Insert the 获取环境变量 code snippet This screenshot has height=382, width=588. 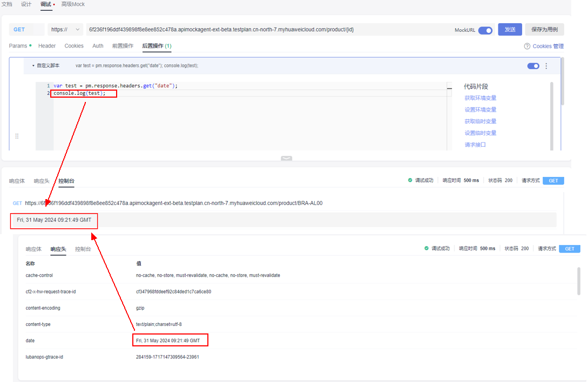480,98
